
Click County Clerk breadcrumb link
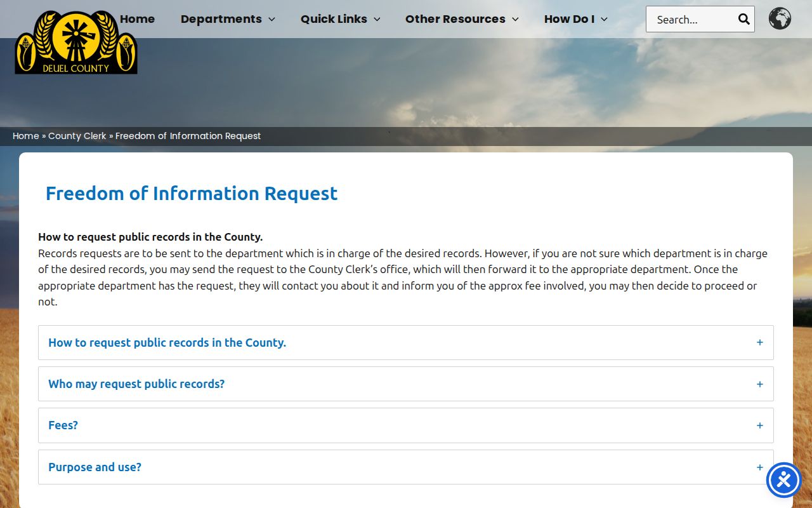(77, 136)
